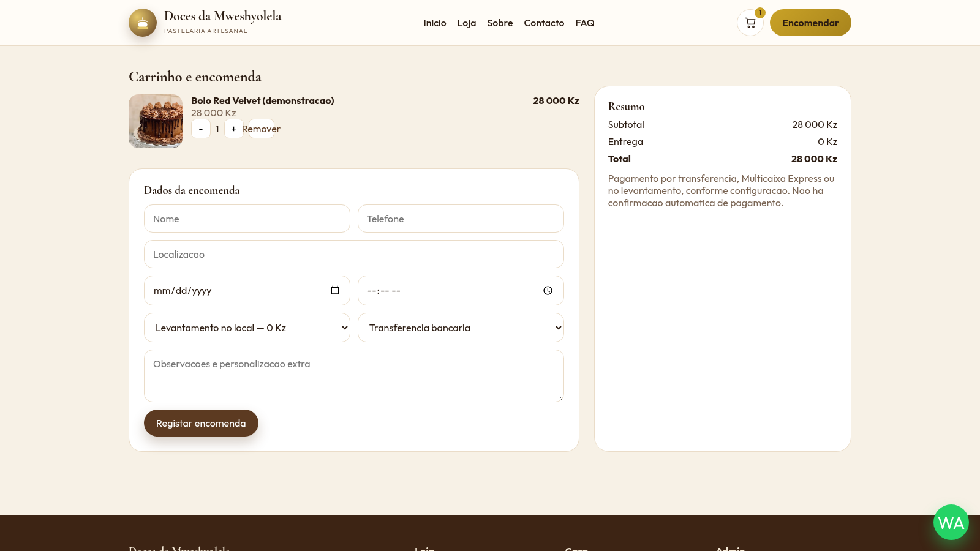
Task: Decrease quantity with the minus button
Action: point(201,129)
